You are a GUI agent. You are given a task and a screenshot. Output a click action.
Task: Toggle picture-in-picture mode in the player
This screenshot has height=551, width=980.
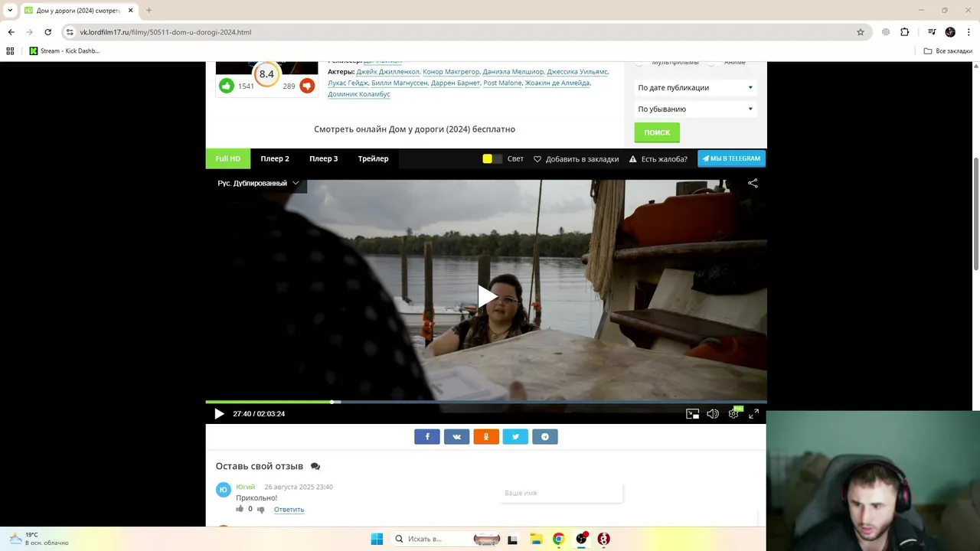pos(692,414)
